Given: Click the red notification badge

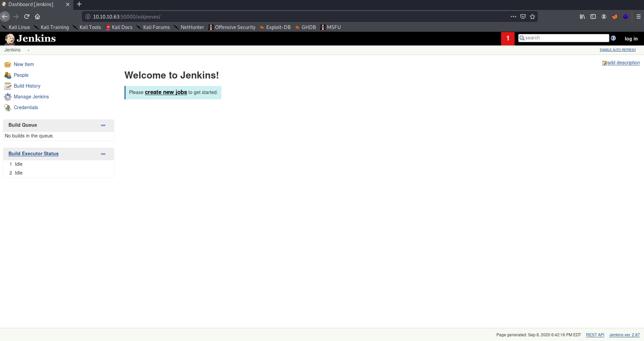Looking at the screenshot, I should tap(508, 38).
